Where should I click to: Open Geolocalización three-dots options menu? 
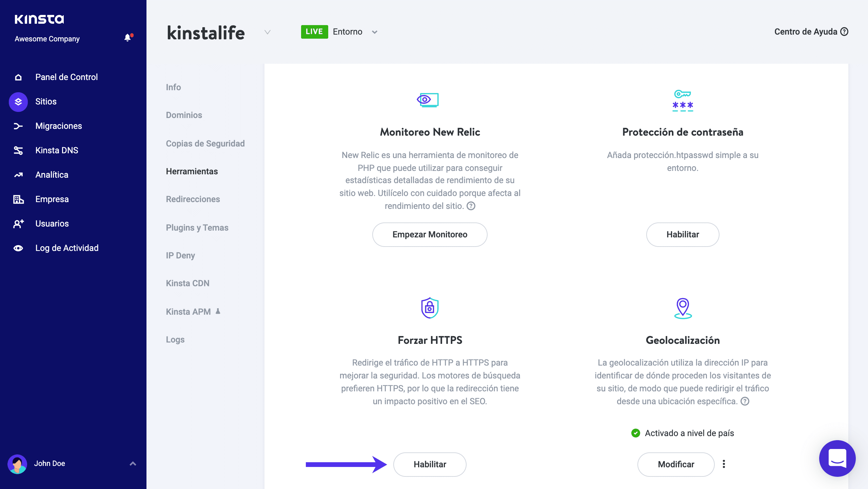click(x=724, y=464)
